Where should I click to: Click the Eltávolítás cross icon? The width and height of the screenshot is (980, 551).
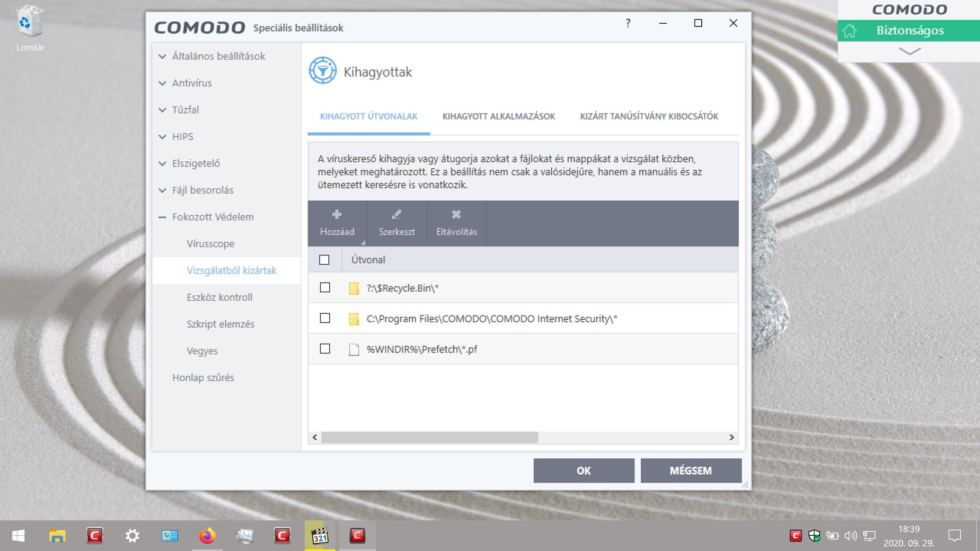pyautogui.click(x=456, y=215)
